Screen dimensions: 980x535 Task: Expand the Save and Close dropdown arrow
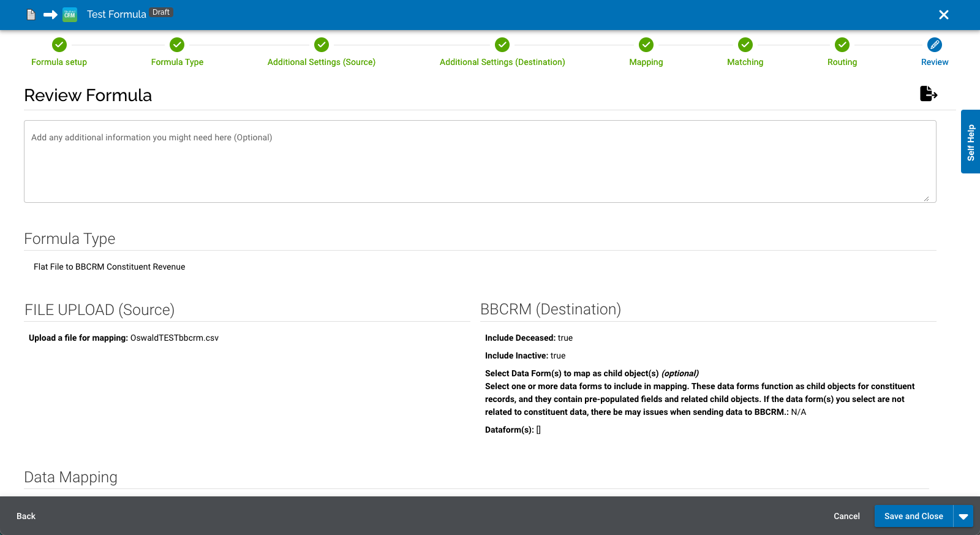point(963,517)
